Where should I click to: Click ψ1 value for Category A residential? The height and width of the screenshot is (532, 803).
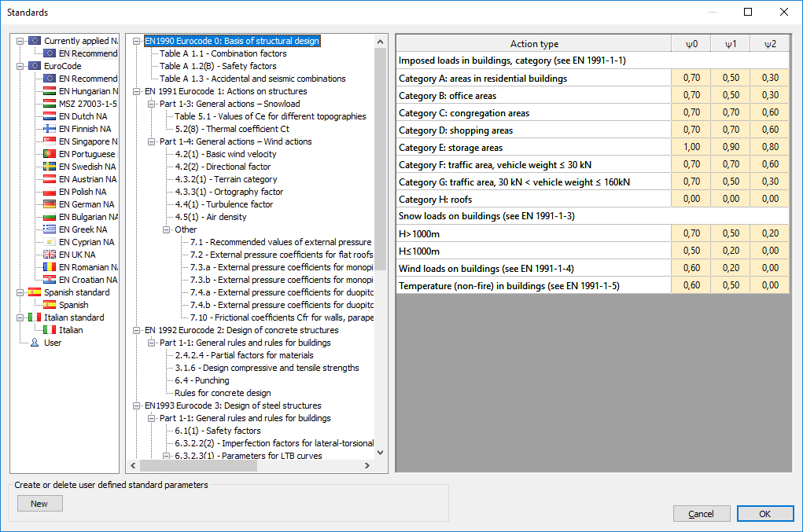coord(731,78)
